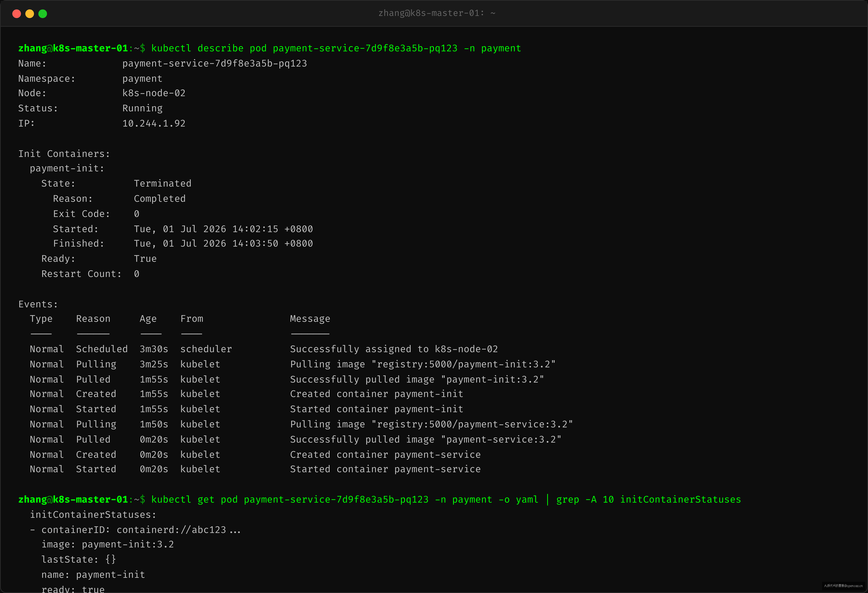This screenshot has width=868, height=593.
Task: Click the Restart Count value 0
Action: 137,274
